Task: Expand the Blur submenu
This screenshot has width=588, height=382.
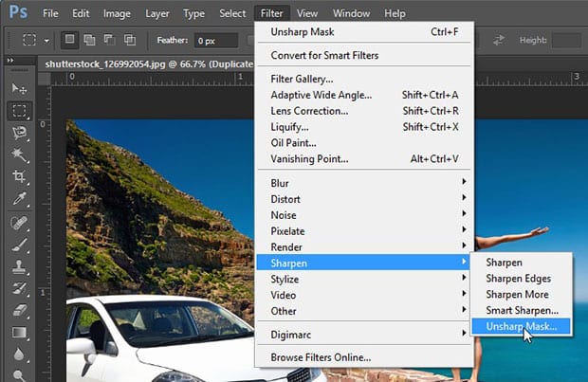Action: point(364,183)
